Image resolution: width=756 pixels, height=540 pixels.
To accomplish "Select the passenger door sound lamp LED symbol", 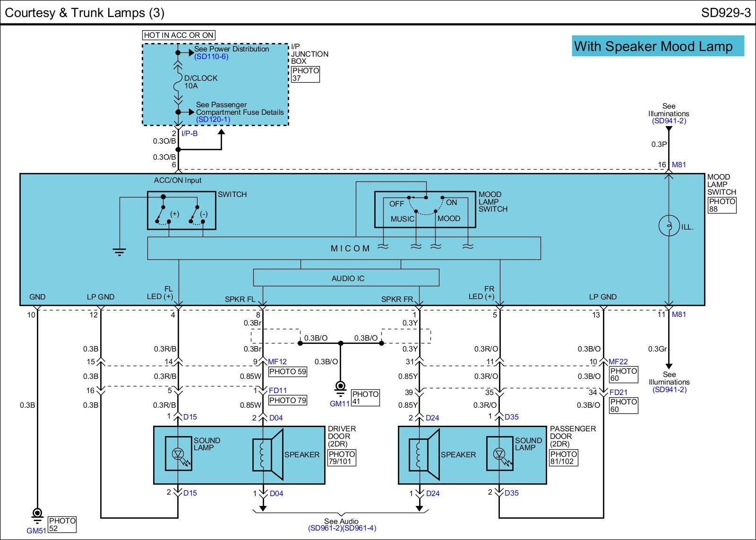I will coord(499,454).
